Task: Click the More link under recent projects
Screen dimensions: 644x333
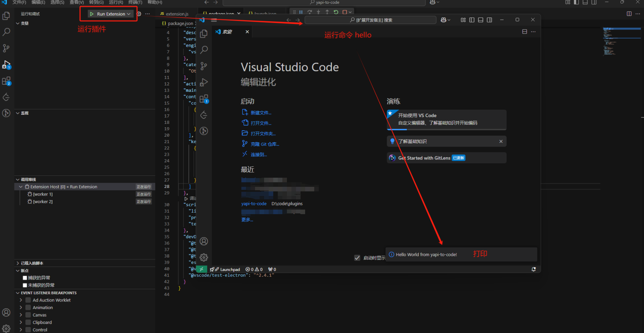Action: 247,220
